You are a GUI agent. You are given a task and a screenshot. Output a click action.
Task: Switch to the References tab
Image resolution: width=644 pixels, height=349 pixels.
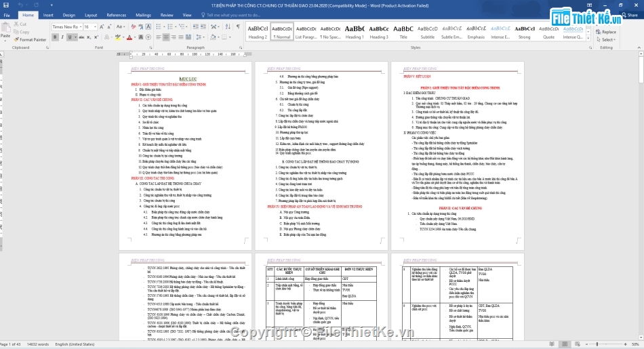(x=116, y=15)
